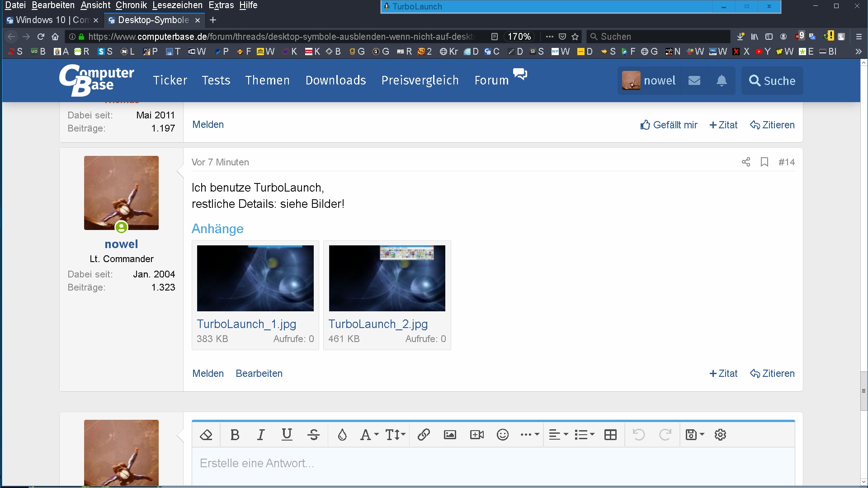Redo edit in reply editor
868x488 pixels.
(665, 435)
